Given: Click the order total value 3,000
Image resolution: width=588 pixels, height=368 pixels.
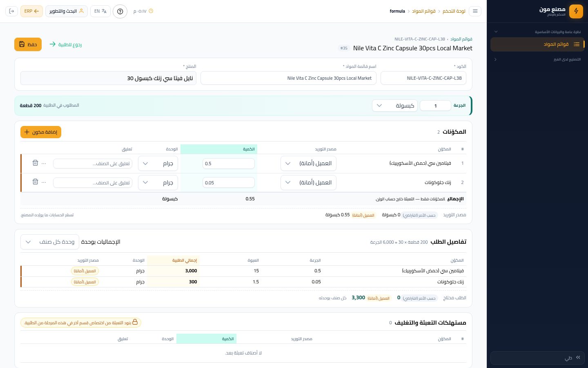Looking at the screenshot, I should coord(191,271).
